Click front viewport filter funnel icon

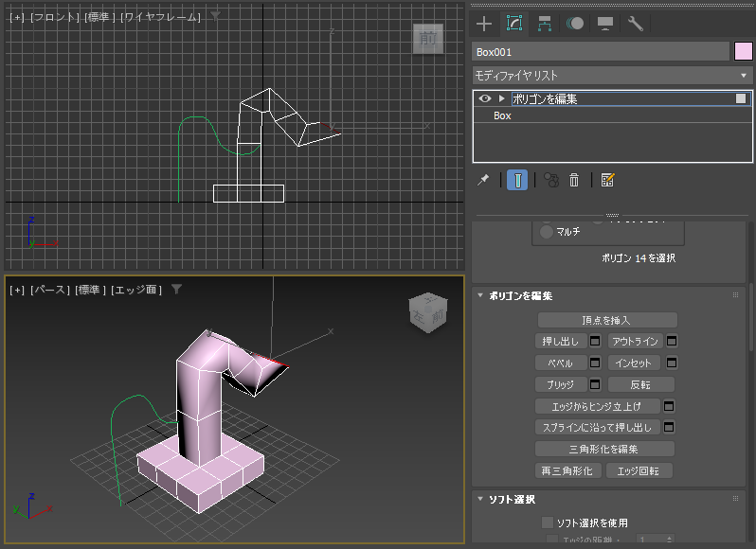coord(215,17)
